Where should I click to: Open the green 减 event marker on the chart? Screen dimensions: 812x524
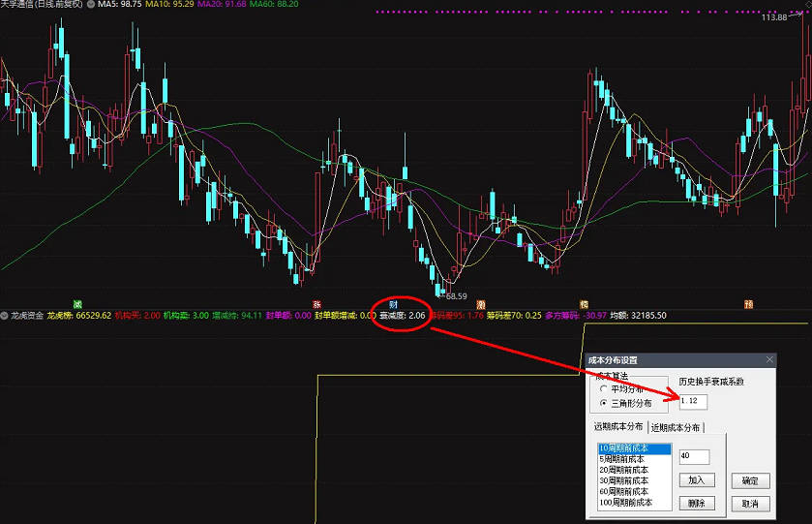pos(77,304)
